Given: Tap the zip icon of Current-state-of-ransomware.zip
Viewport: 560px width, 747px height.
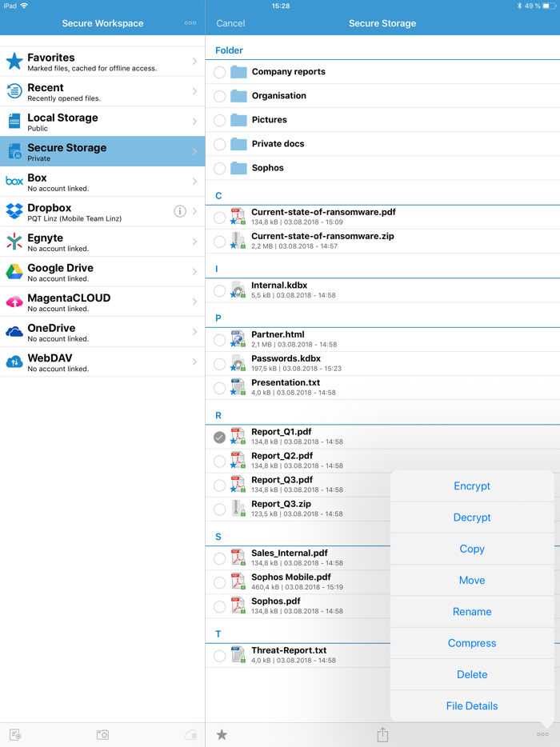Looking at the screenshot, I should (x=238, y=241).
